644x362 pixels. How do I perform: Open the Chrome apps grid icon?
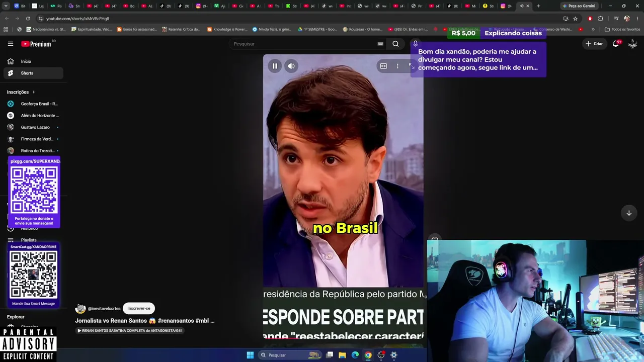pyautogui.click(x=6, y=29)
